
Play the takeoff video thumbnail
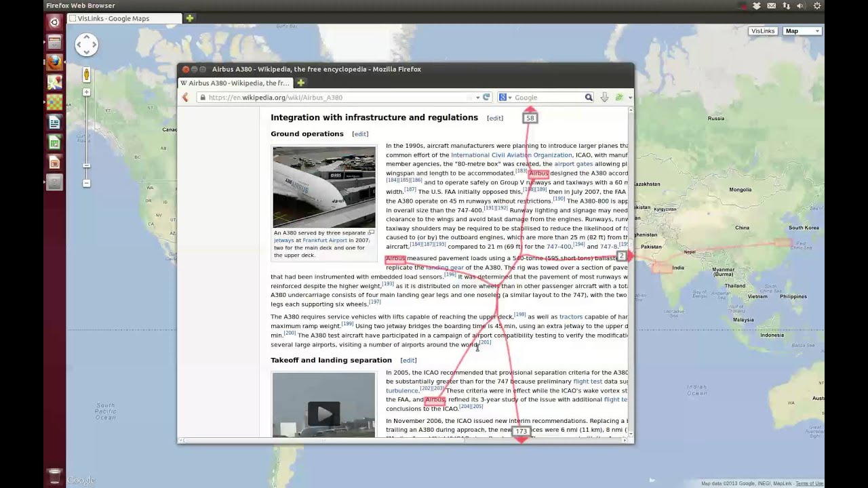pyautogui.click(x=323, y=413)
